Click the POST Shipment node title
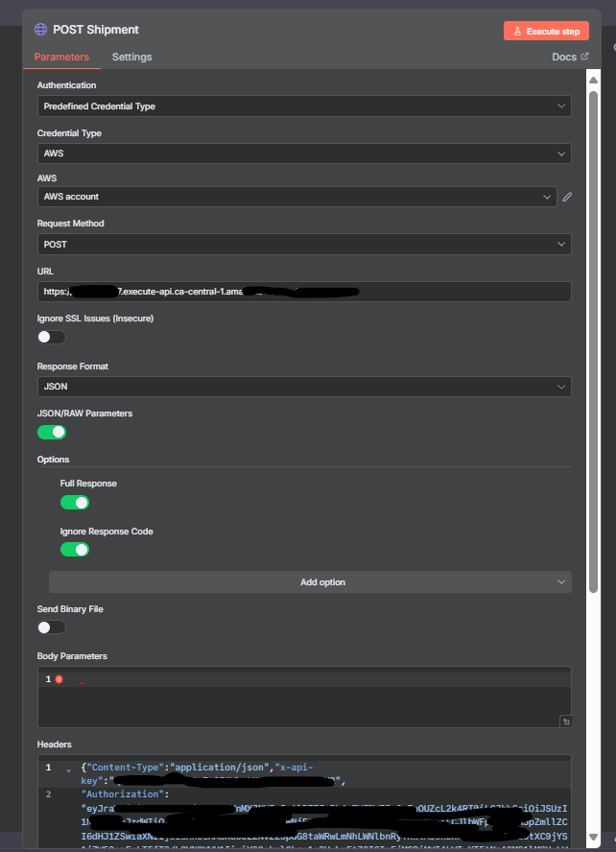 pyautogui.click(x=96, y=30)
